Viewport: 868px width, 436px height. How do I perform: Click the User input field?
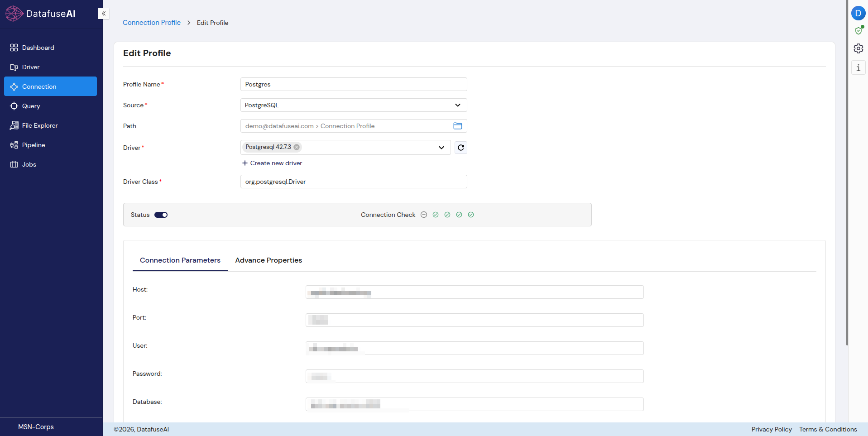[x=475, y=348]
